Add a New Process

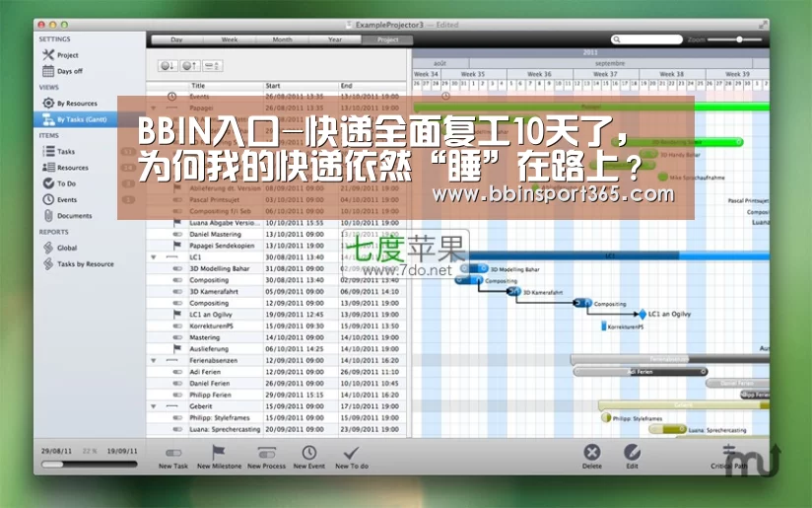[267, 458]
